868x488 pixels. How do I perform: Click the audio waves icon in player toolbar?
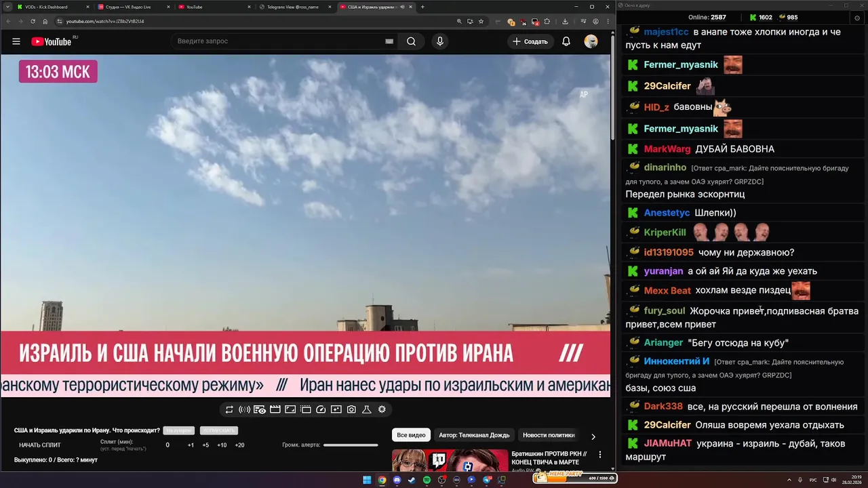coord(244,409)
